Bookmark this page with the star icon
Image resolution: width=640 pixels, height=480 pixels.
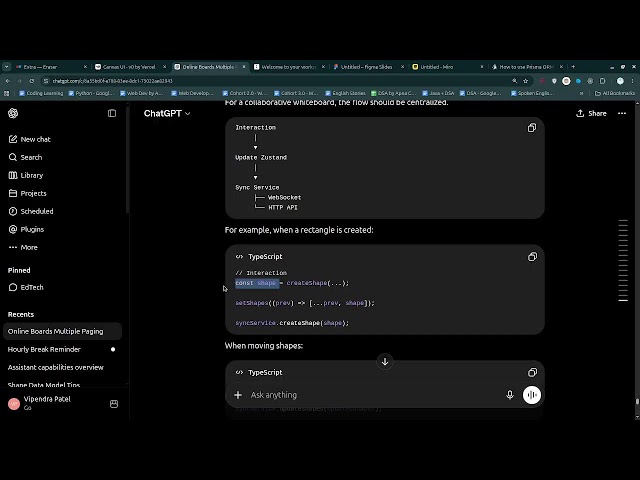pyautogui.click(x=526, y=81)
